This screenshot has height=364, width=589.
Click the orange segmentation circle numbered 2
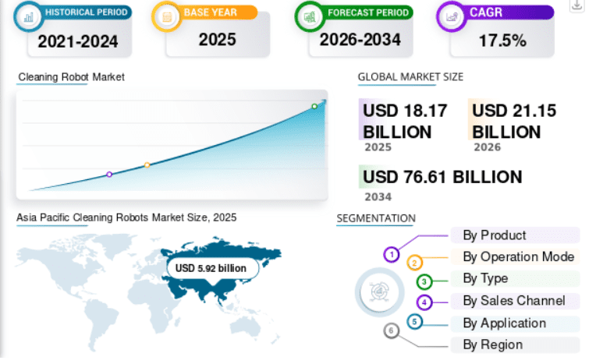tap(415, 263)
